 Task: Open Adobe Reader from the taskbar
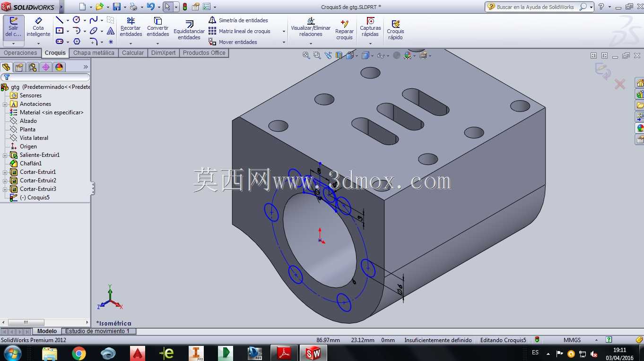(283, 353)
